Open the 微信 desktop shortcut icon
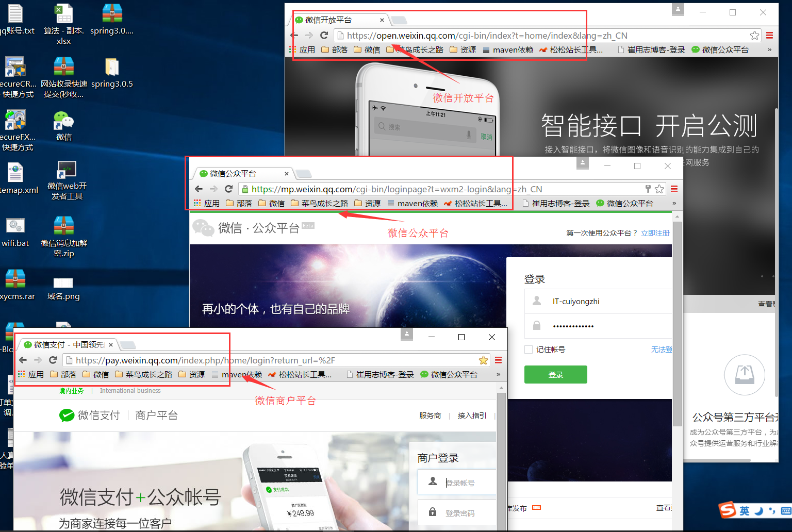 [x=64, y=122]
